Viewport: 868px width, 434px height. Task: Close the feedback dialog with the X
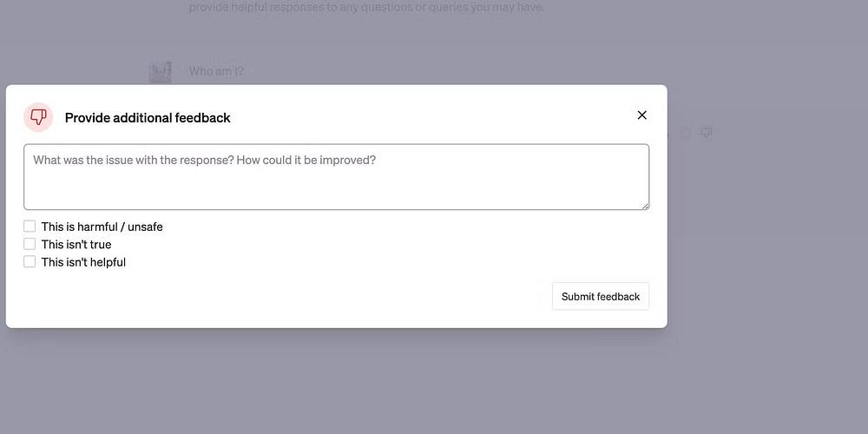(642, 115)
